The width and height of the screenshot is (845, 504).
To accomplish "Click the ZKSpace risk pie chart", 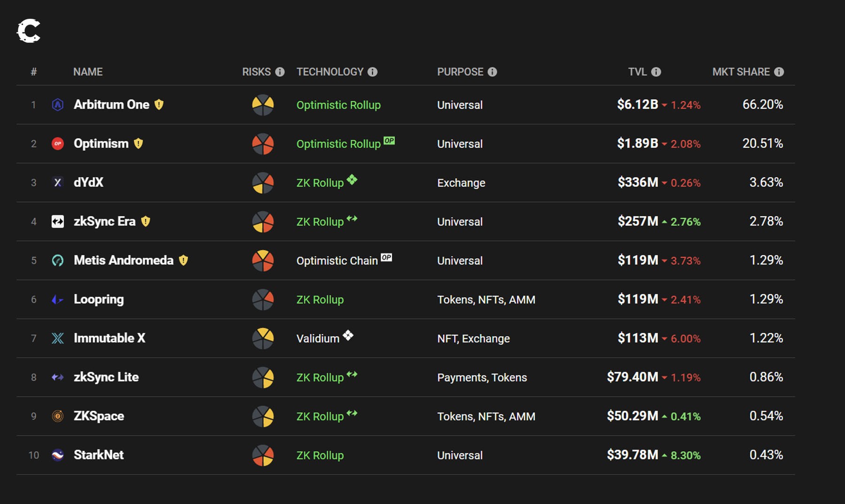I will pyautogui.click(x=263, y=416).
